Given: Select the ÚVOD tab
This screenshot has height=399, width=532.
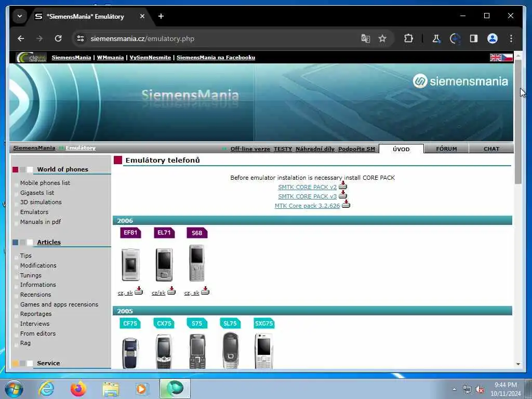Looking at the screenshot, I should 401,149.
